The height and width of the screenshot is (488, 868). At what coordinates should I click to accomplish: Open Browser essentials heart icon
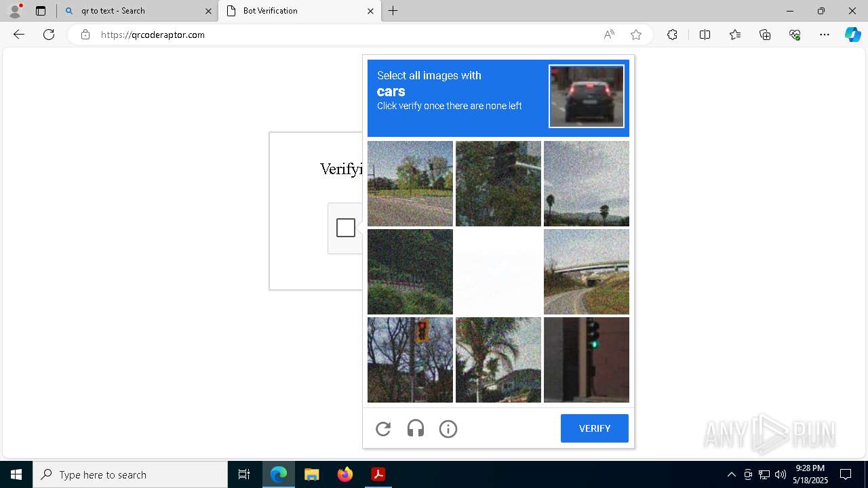(x=795, y=35)
